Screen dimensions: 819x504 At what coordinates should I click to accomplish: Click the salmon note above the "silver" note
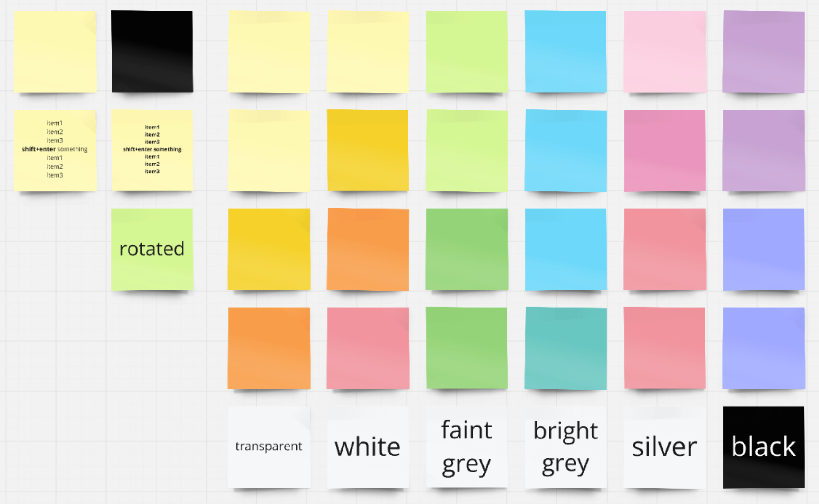pos(664,348)
